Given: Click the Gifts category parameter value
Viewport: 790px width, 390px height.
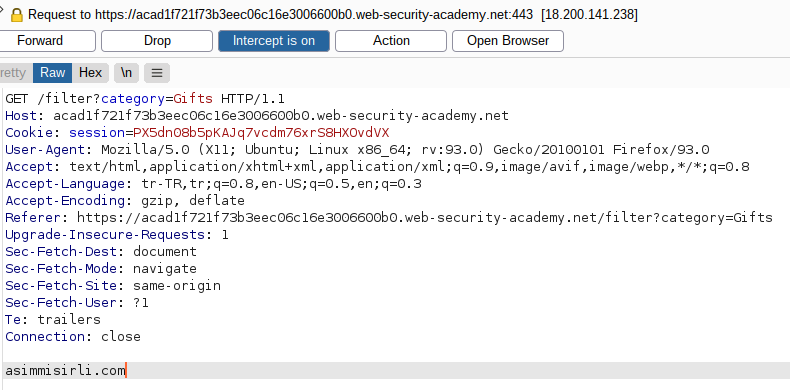Looking at the screenshot, I should 193,99.
